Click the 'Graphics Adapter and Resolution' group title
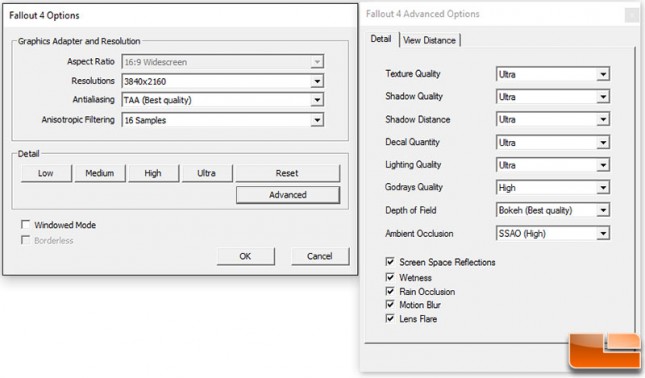Viewport: 645px width, 378px height. (79, 41)
